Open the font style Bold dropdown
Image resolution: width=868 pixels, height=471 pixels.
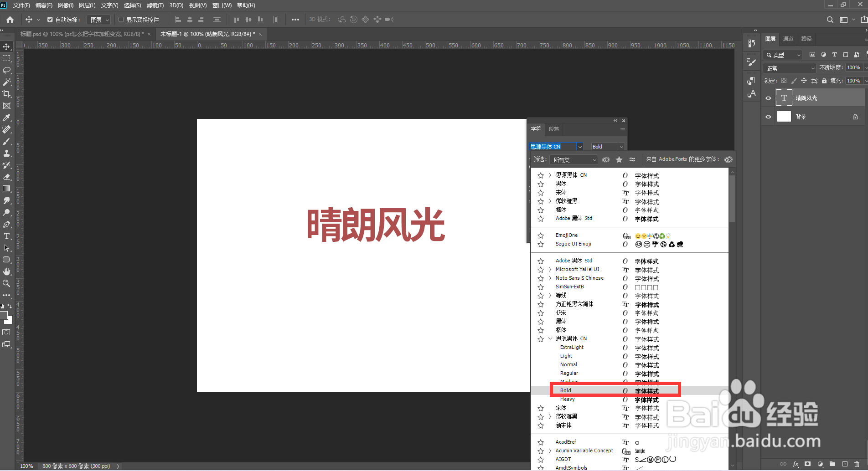pyautogui.click(x=621, y=146)
